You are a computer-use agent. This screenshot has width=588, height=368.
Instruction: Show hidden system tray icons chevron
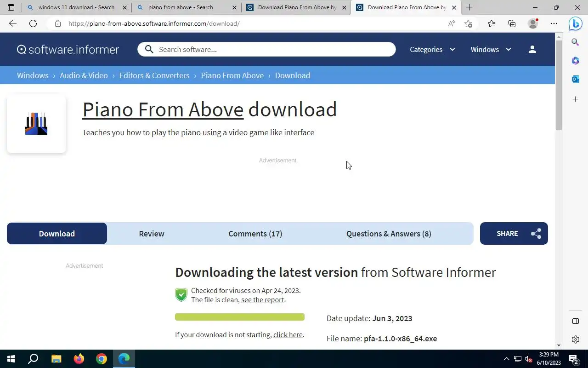coord(506,359)
